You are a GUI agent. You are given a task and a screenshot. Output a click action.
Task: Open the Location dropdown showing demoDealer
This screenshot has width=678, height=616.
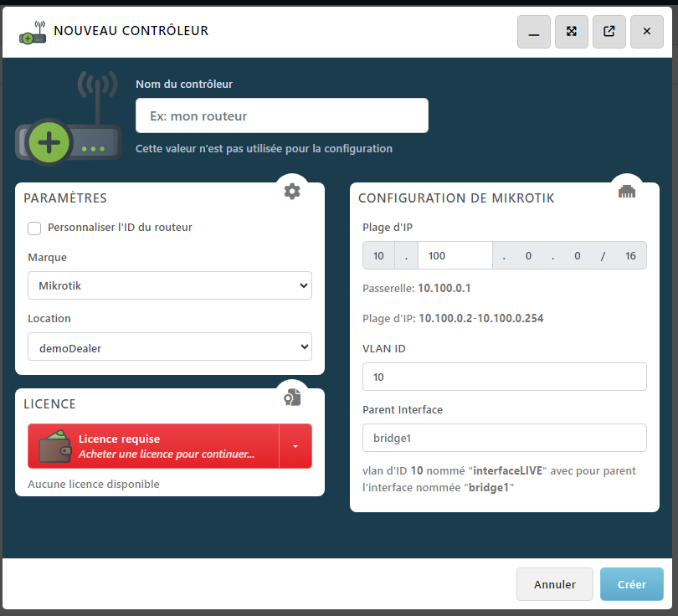(x=170, y=347)
